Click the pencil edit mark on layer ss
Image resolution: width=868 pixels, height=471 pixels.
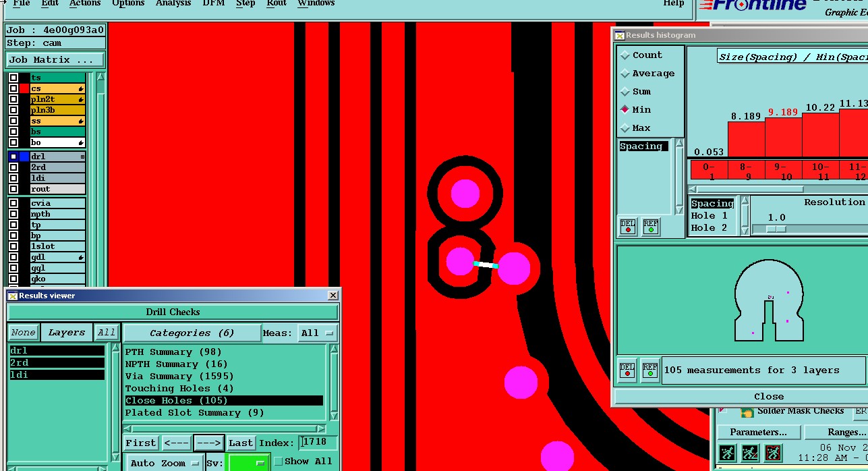(81, 121)
